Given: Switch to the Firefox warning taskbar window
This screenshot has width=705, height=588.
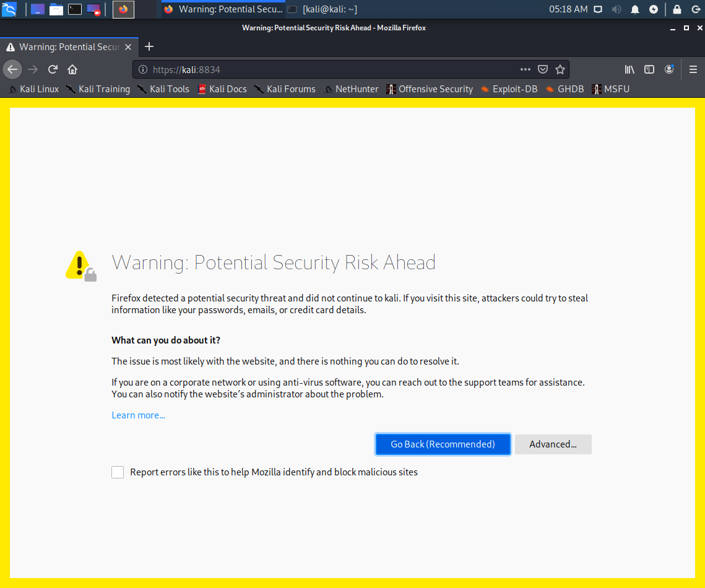Looking at the screenshot, I should tap(223, 9).
